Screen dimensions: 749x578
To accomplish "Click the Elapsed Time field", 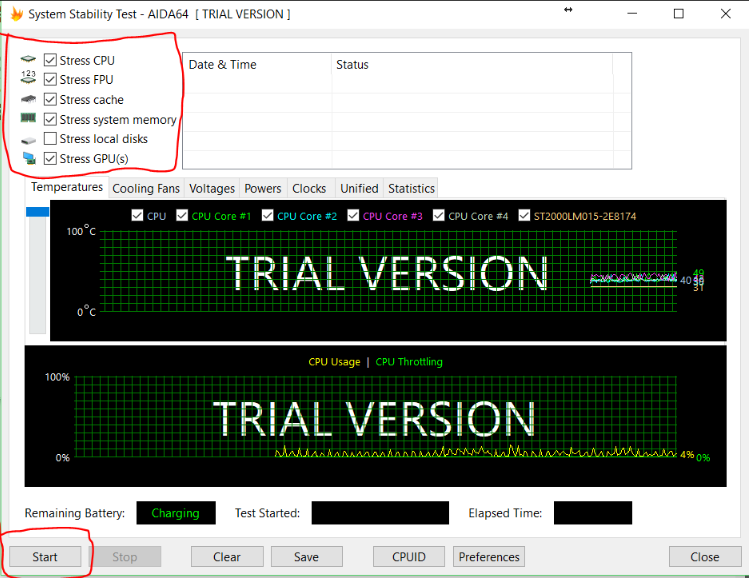I will 593,513.
